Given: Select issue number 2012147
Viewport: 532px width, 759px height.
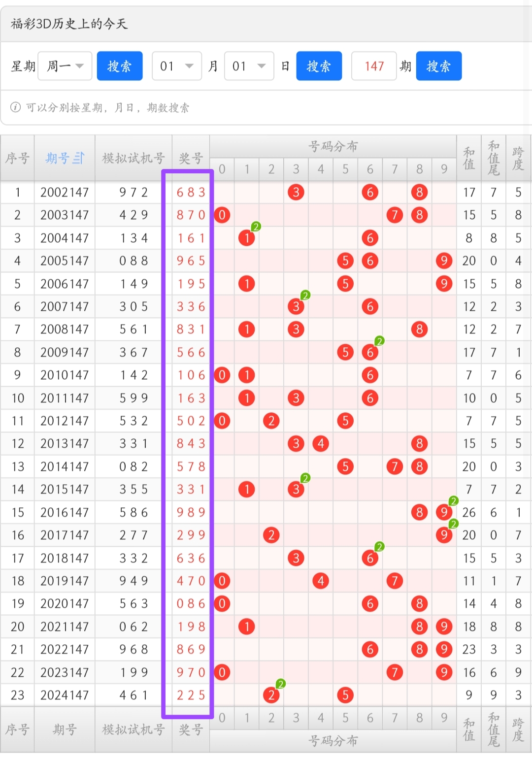Looking at the screenshot, I should point(65,421).
